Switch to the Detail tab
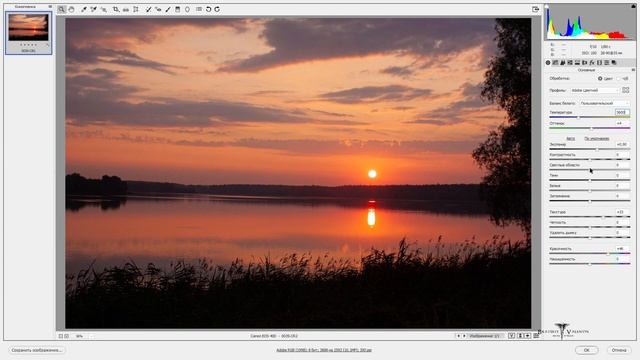 tap(563, 62)
